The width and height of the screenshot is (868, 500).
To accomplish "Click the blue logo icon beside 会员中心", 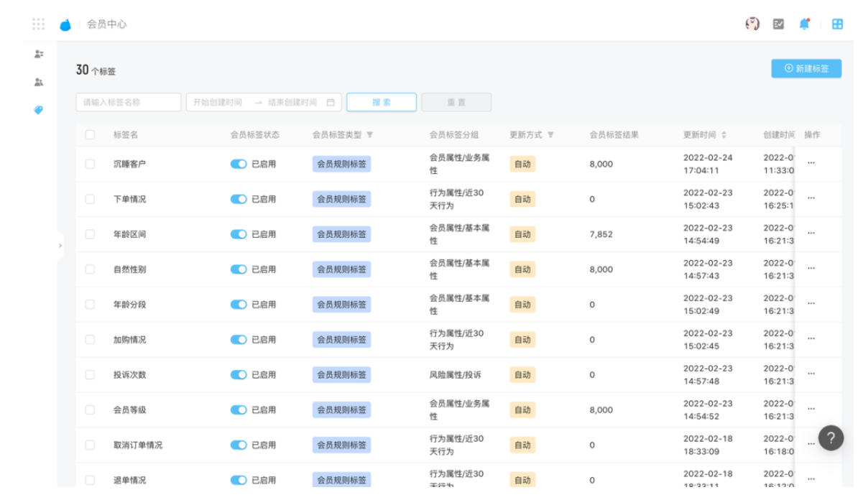I will (x=65, y=25).
